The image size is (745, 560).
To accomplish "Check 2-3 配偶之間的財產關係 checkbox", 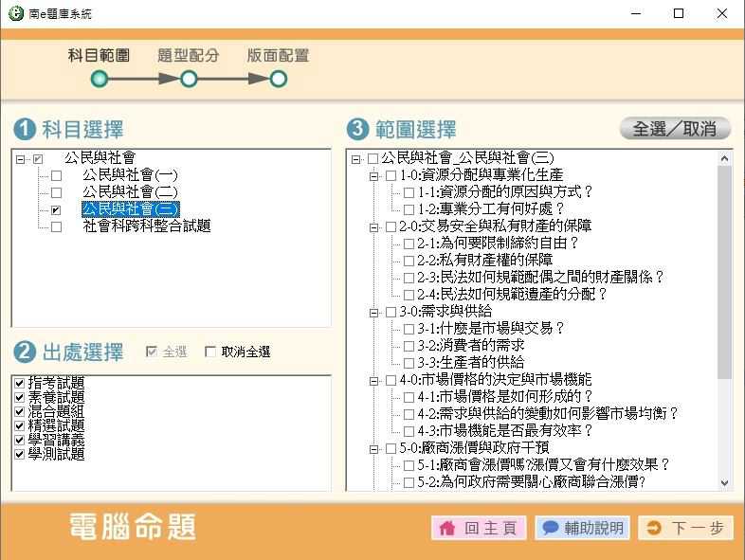I will 409,278.
